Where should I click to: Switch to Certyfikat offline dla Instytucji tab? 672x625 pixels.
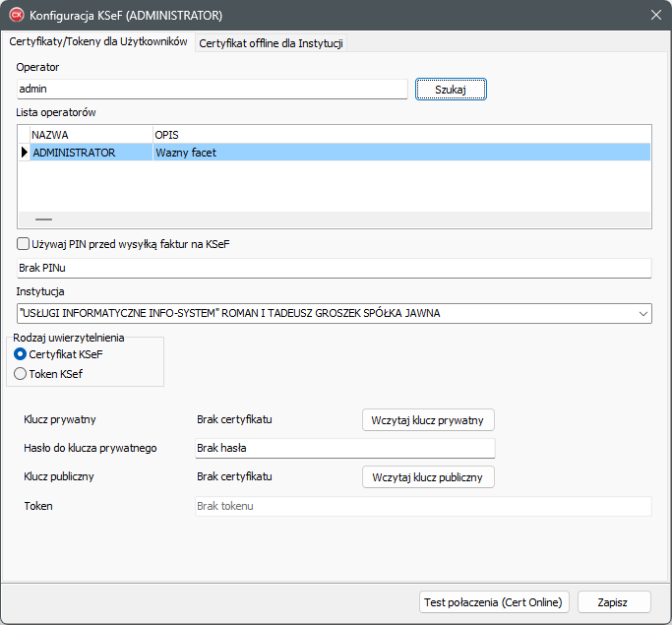272,43
